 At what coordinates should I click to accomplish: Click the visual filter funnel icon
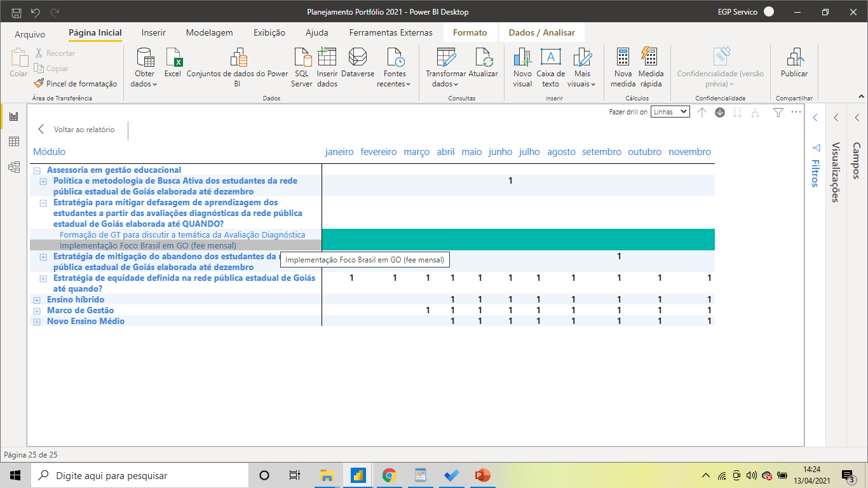click(x=778, y=112)
